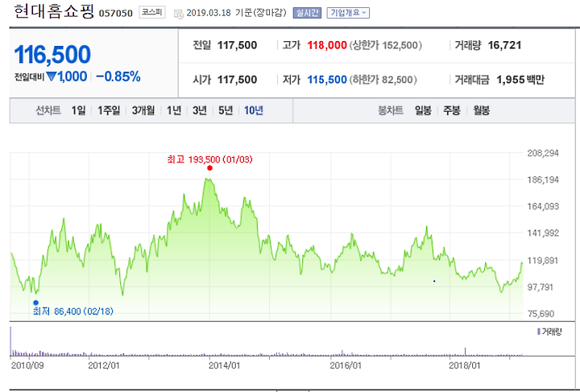Click the 봉차트 label
This screenshot has width=580, height=392.
pyautogui.click(x=390, y=110)
